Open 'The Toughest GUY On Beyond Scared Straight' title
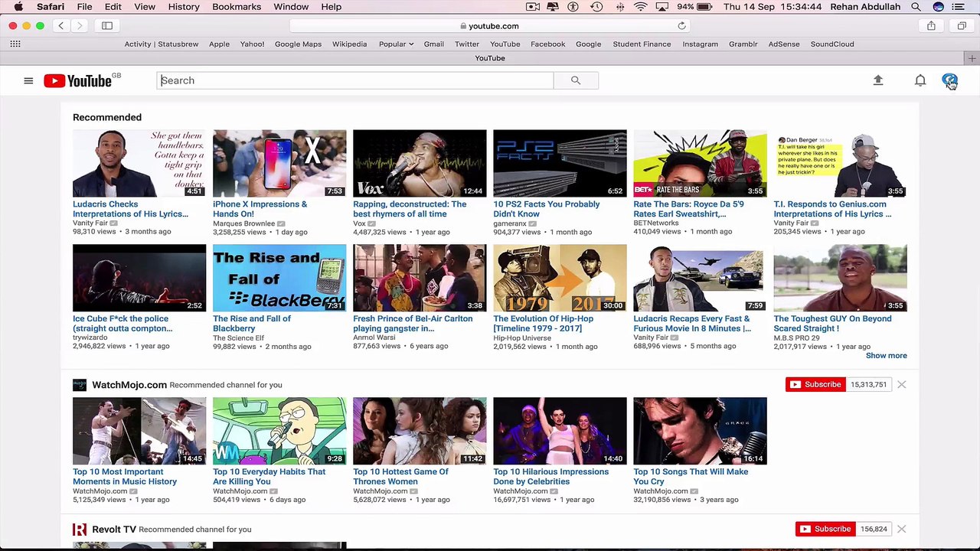Screen dimensions: 980x551 832,324
